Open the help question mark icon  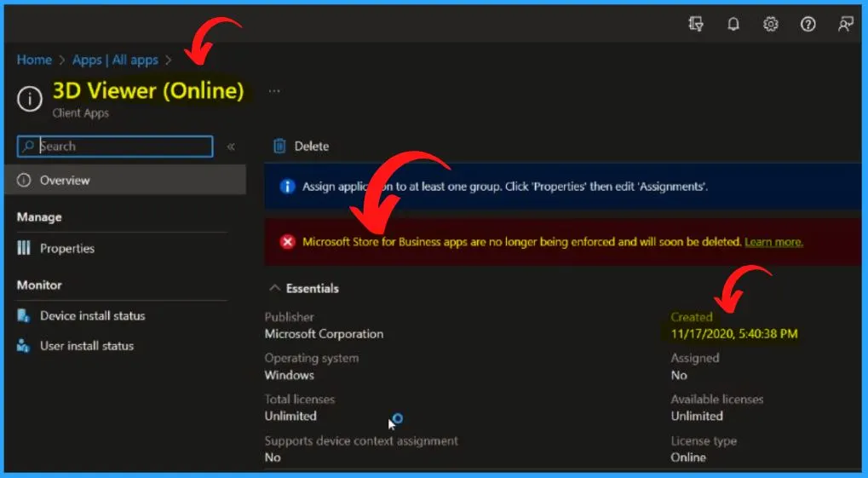click(x=808, y=24)
